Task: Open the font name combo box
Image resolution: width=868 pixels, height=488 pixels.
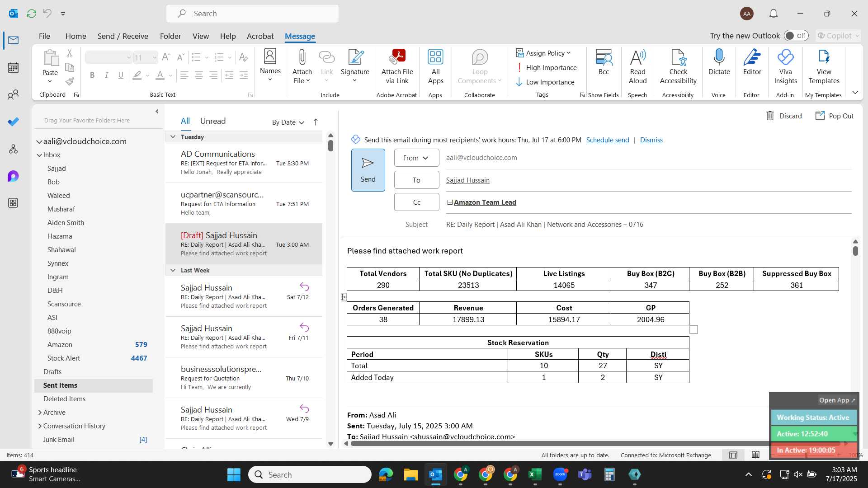Action: click(108, 57)
